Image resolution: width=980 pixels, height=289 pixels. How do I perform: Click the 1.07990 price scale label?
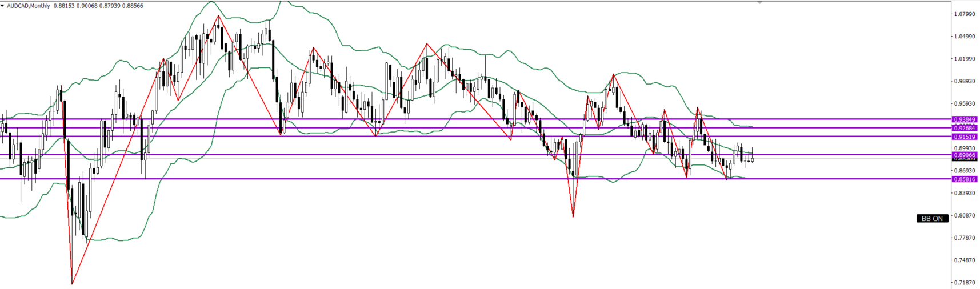[x=965, y=14]
